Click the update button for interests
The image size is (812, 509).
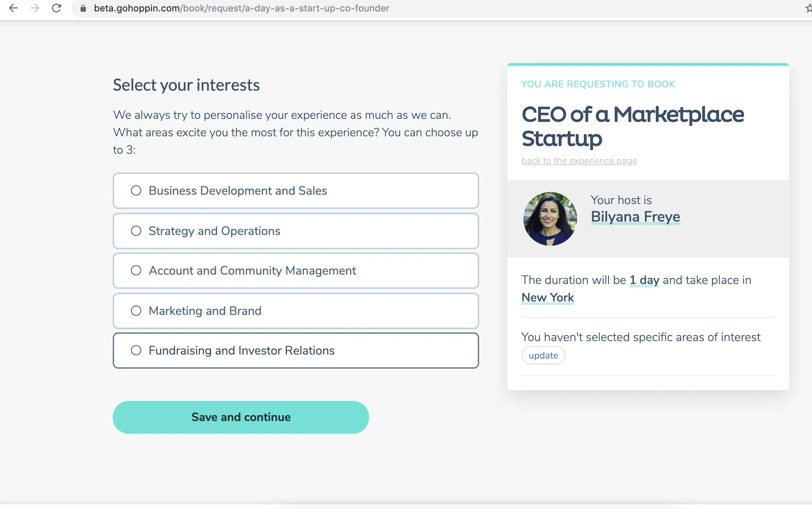point(543,356)
